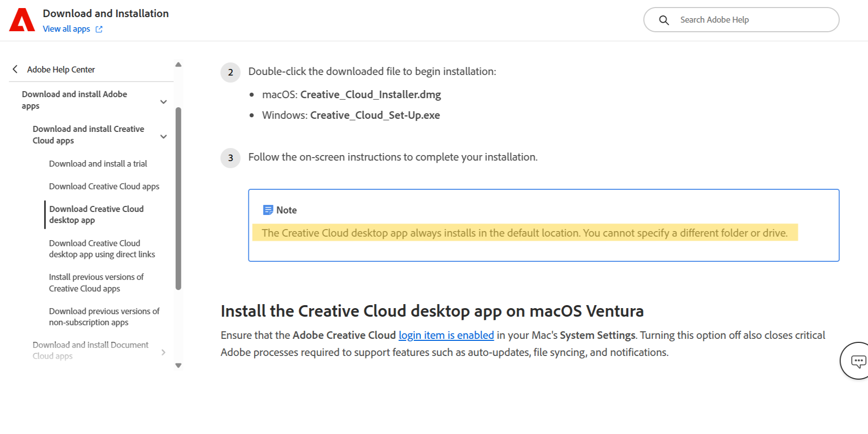868x434 pixels.
Task: Open Download and install a trial
Action: click(x=98, y=164)
